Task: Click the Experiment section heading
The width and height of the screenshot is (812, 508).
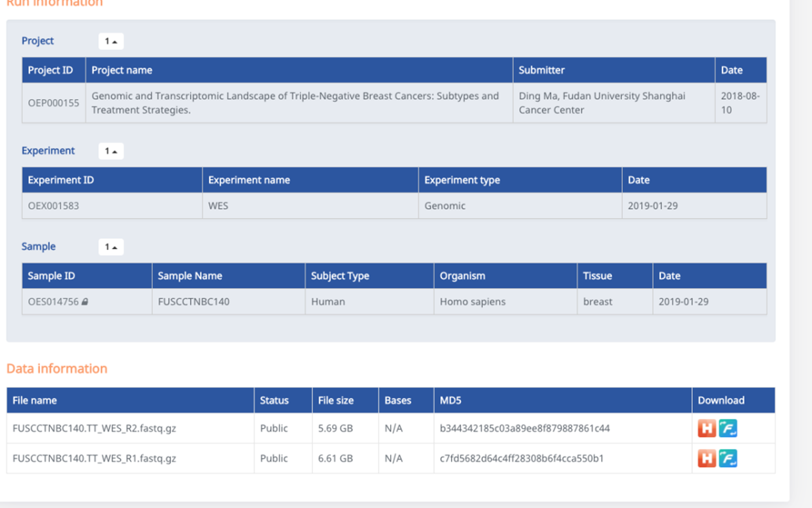Action: coord(48,150)
